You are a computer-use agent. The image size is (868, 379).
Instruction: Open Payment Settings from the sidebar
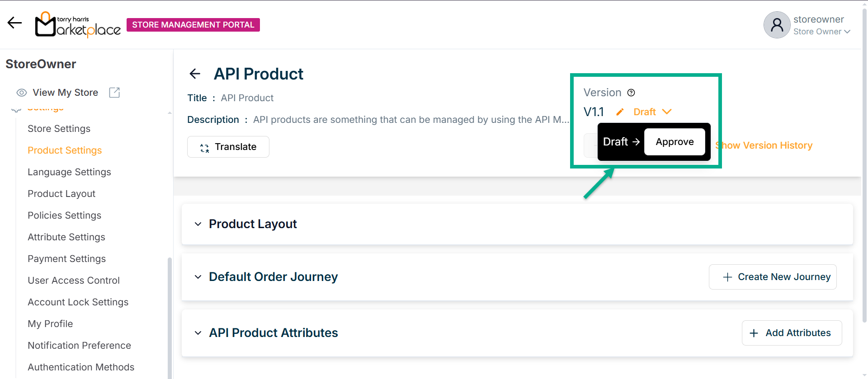pos(66,259)
